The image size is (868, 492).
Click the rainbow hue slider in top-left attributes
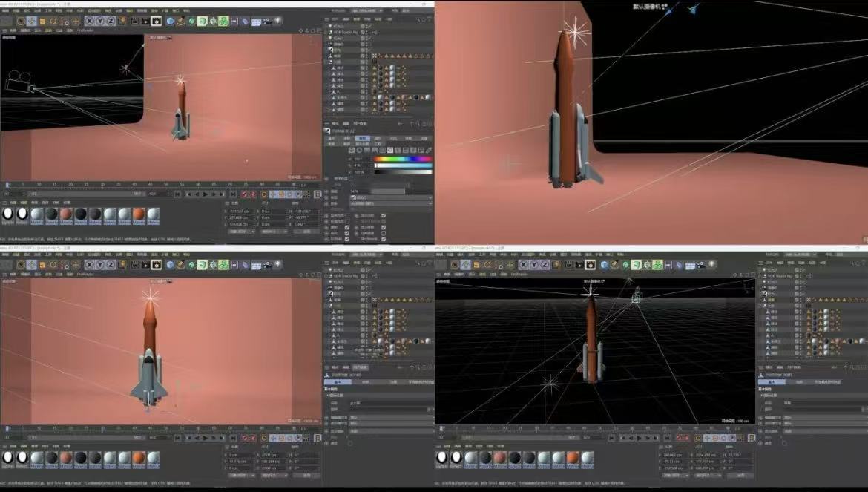click(x=402, y=159)
